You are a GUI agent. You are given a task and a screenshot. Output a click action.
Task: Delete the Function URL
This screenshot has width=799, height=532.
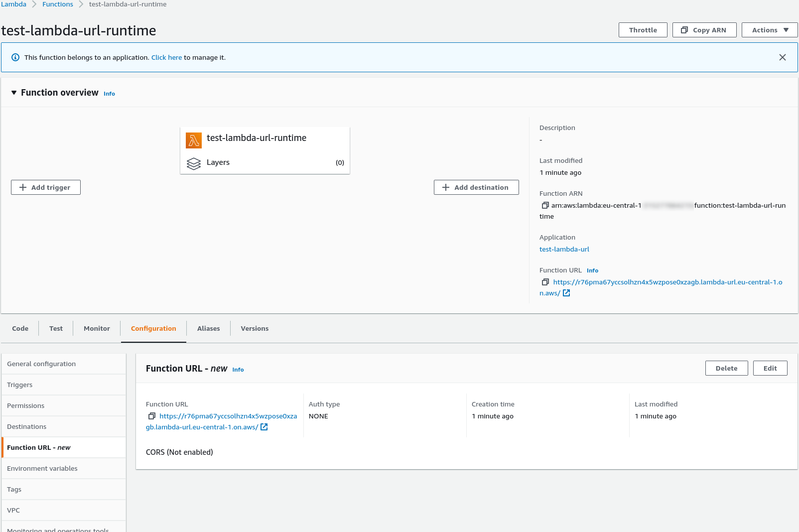click(727, 368)
